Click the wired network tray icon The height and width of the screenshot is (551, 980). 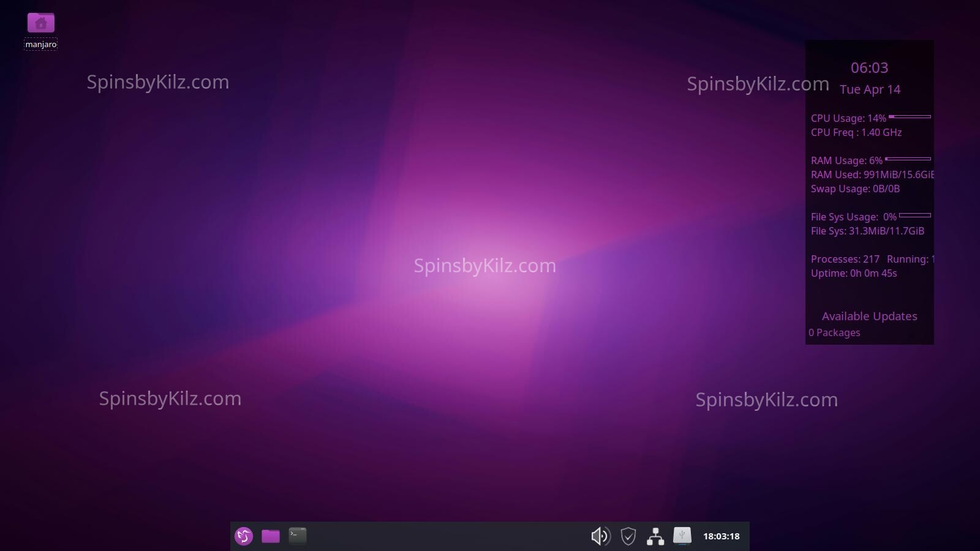pos(655,536)
